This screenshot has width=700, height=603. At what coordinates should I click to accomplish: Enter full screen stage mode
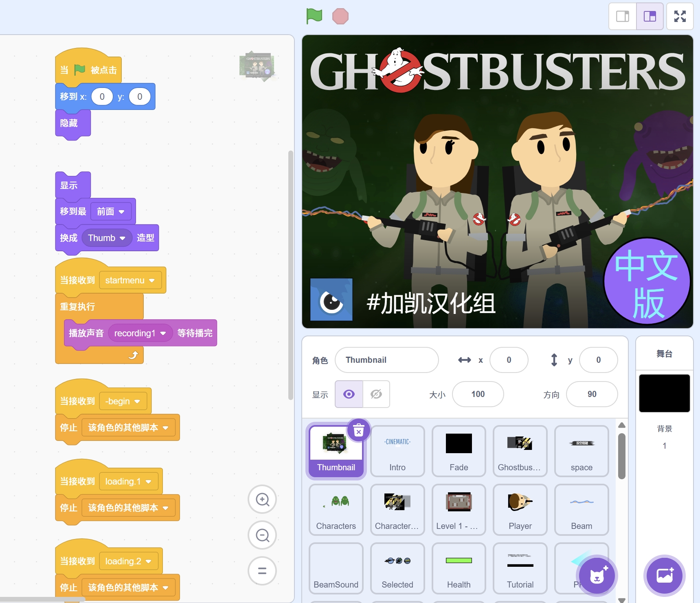click(x=680, y=16)
